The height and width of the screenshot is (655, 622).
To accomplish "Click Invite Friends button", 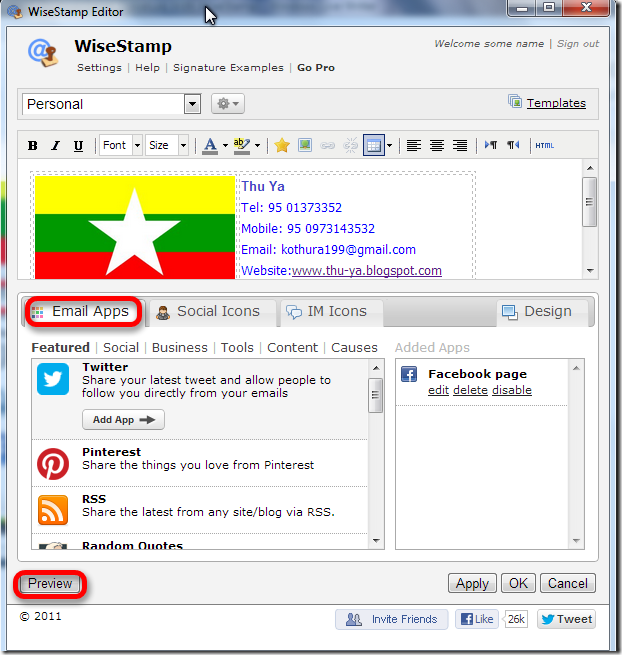I will 391,619.
